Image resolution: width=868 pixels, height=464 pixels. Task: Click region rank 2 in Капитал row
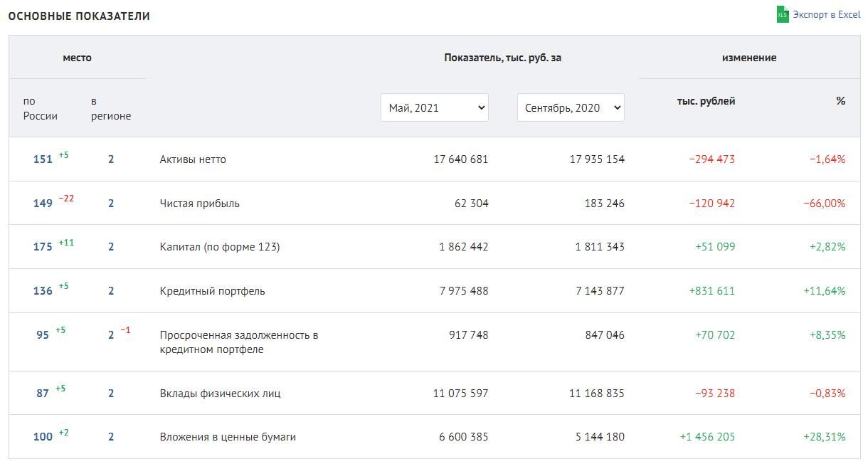(x=111, y=247)
